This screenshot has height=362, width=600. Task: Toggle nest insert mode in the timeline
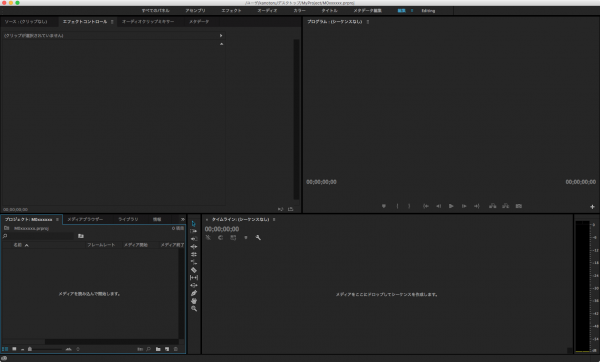pos(208,238)
